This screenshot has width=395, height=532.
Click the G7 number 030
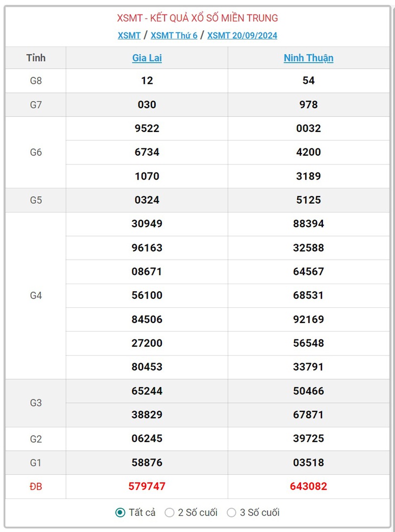(x=147, y=104)
